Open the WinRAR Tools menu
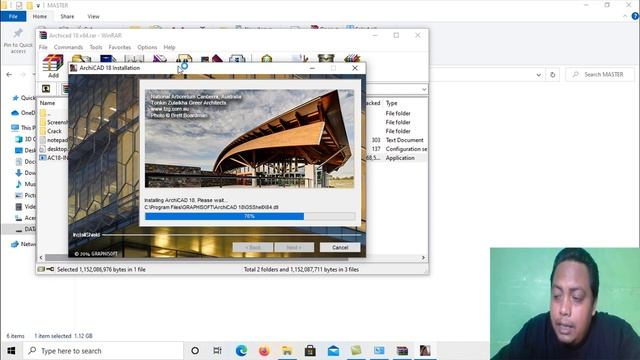 [x=96, y=47]
